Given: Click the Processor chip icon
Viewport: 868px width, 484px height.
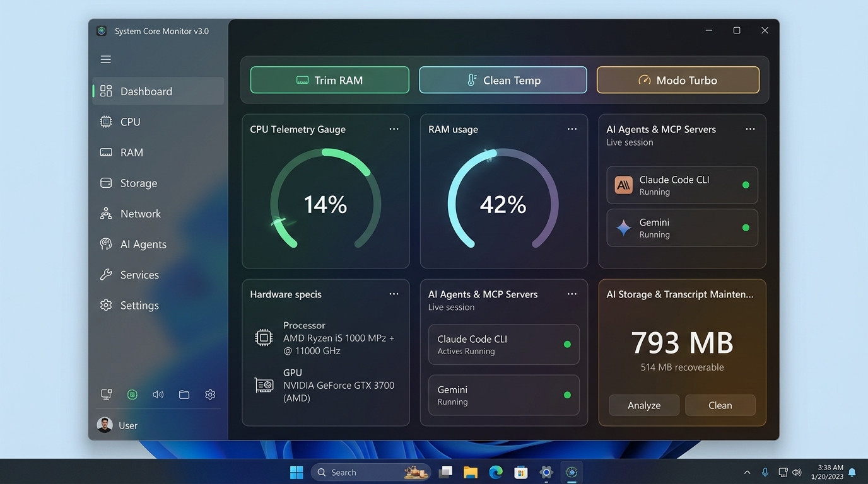Looking at the screenshot, I should [x=264, y=338].
